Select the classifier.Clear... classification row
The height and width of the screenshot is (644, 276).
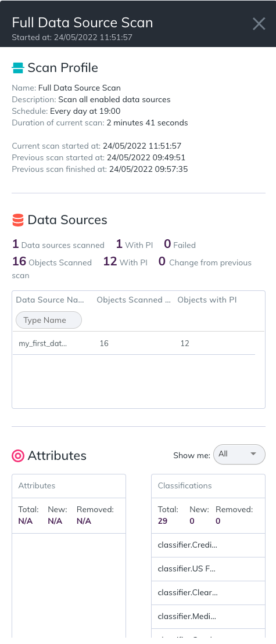(208, 593)
